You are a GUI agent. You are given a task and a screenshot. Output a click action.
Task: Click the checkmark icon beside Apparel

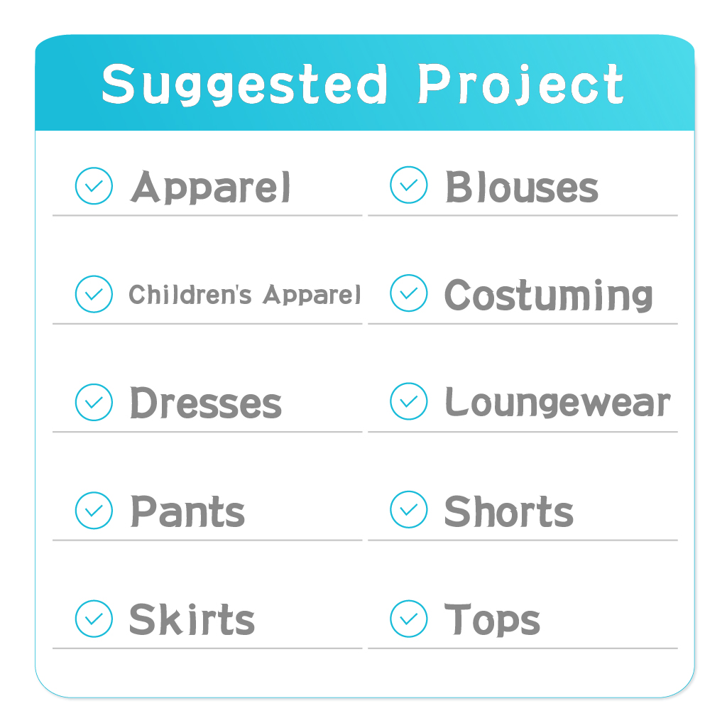(94, 185)
